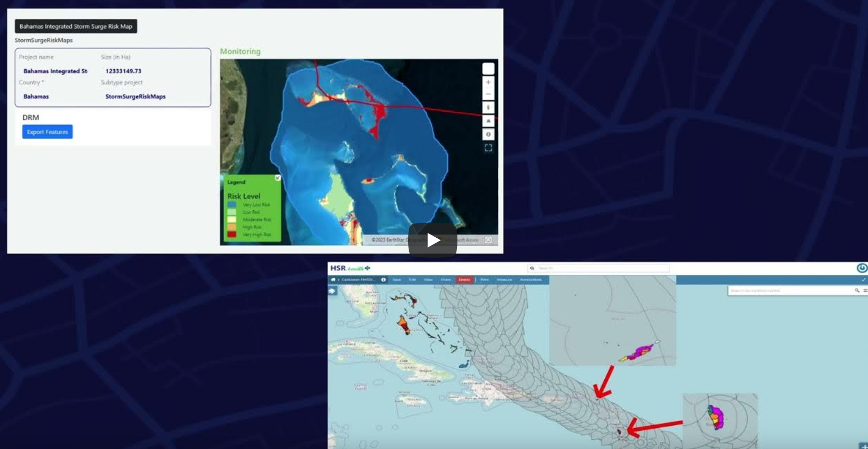
Task: Select the Measure menu item
Action: tap(504, 279)
